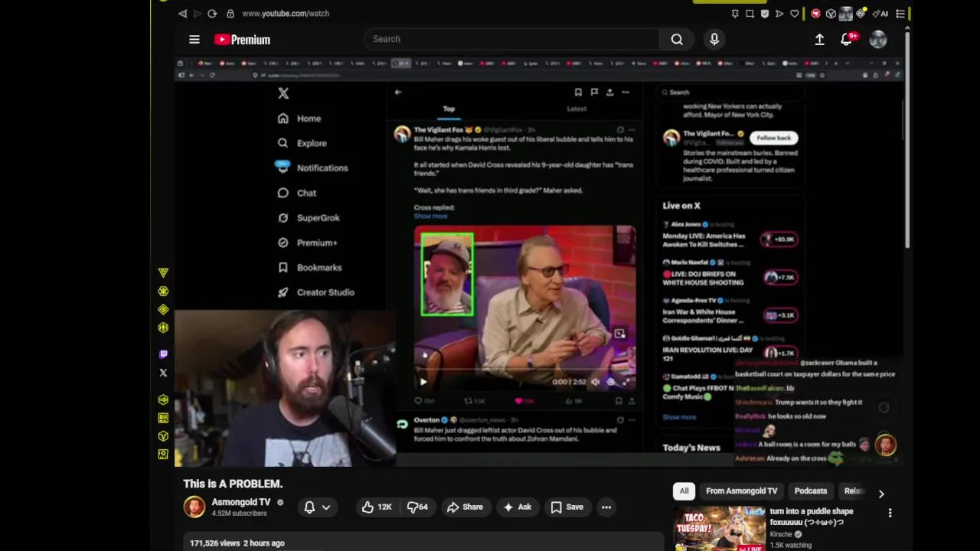Share the video
This screenshot has width=980, height=551.
coord(465,507)
